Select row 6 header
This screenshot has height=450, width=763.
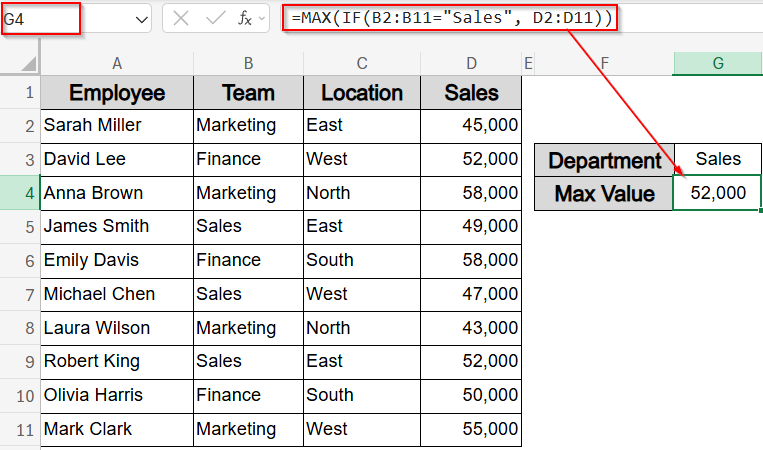(x=20, y=261)
